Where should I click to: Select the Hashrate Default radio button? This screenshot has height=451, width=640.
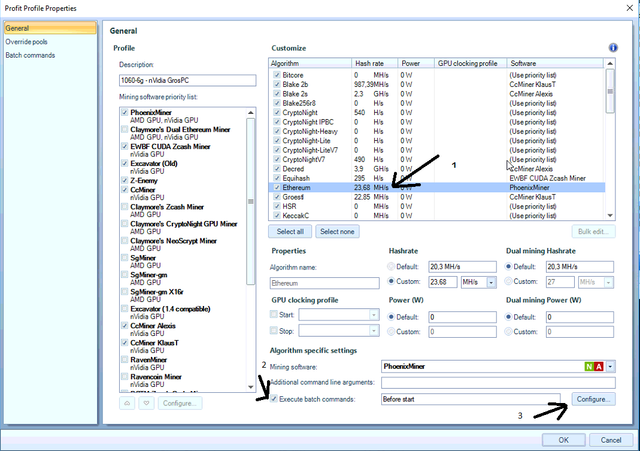click(391, 267)
